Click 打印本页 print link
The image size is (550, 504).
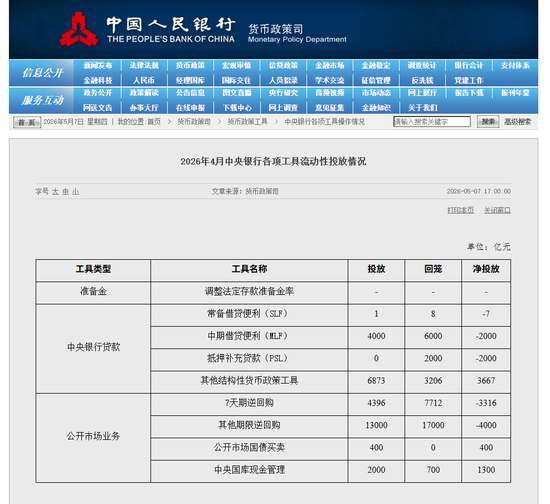(x=460, y=210)
